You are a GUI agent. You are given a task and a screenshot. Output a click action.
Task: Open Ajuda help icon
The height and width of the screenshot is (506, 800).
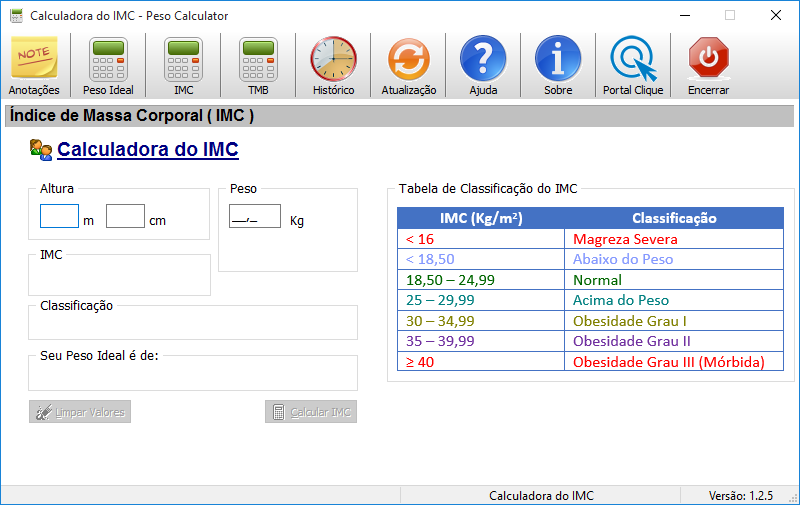click(483, 60)
